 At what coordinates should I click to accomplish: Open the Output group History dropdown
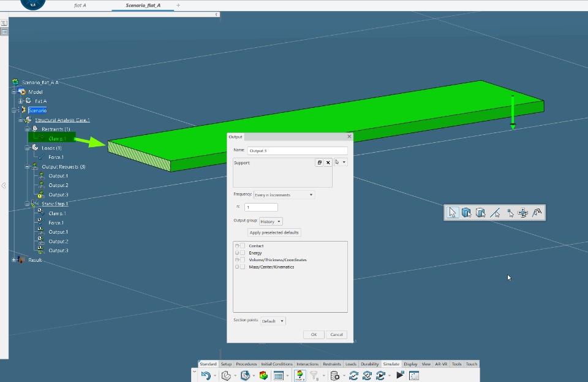point(271,221)
